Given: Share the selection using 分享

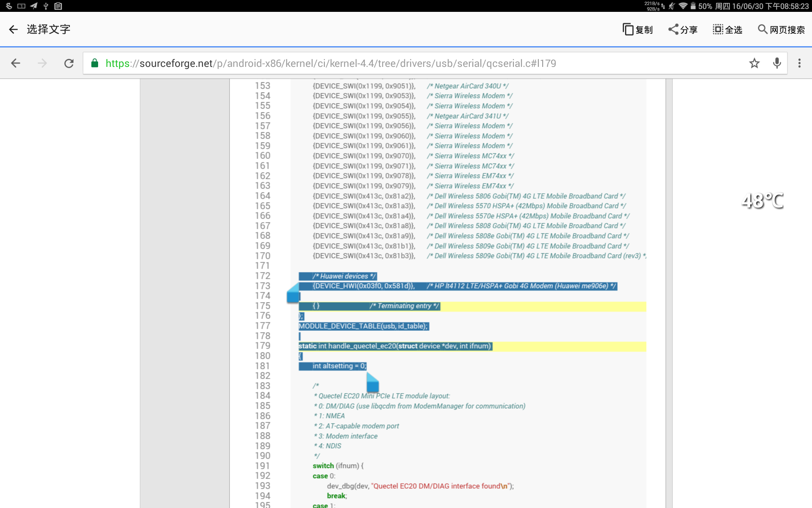Looking at the screenshot, I should pos(683,30).
